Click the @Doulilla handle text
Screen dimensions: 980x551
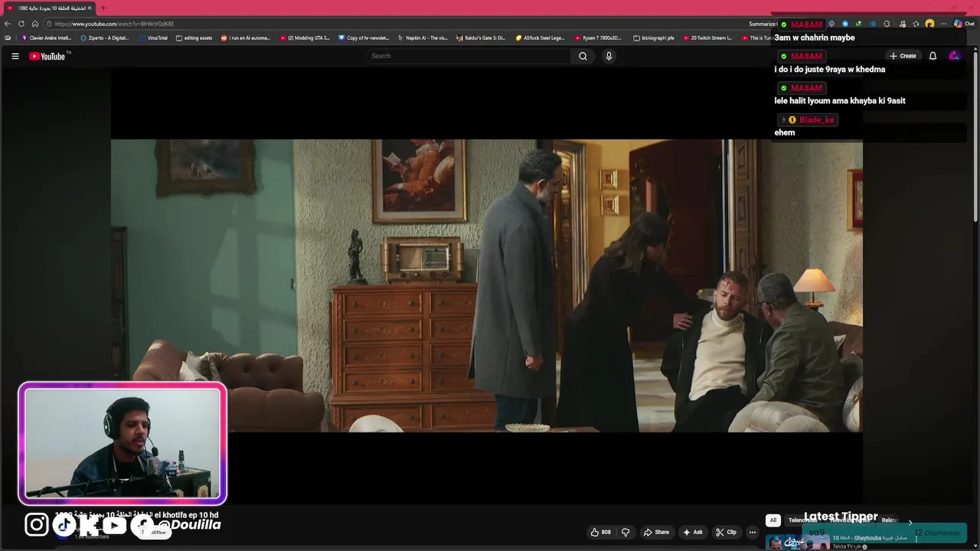point(190,524)
